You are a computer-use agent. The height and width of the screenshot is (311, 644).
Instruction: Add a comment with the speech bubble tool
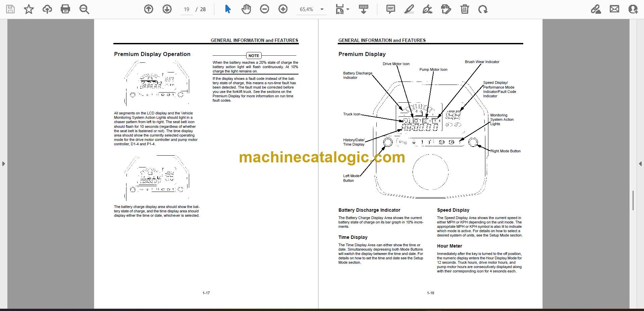391,9
